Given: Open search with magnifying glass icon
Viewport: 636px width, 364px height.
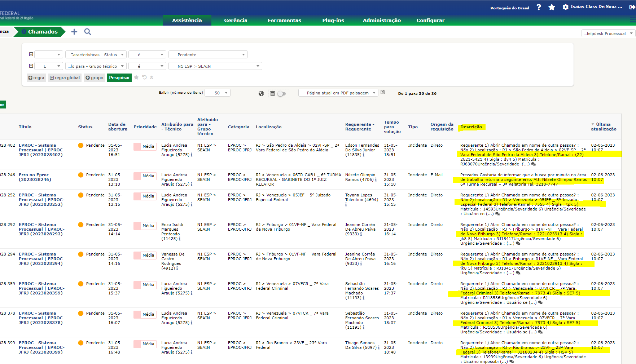Looking at the screenshot, I should point(88,32).
